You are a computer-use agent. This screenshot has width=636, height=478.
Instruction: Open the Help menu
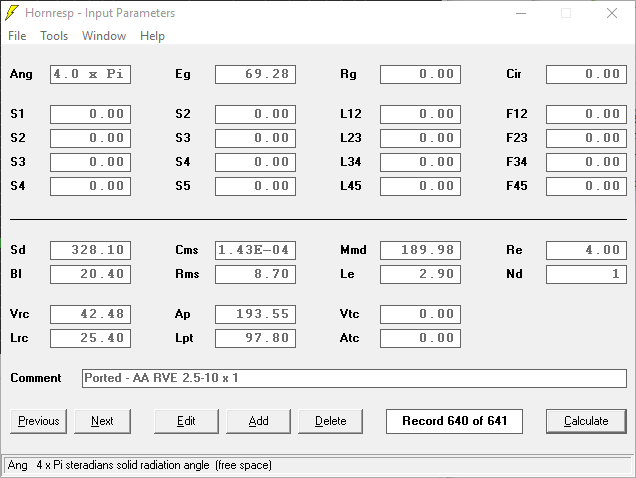152,36
